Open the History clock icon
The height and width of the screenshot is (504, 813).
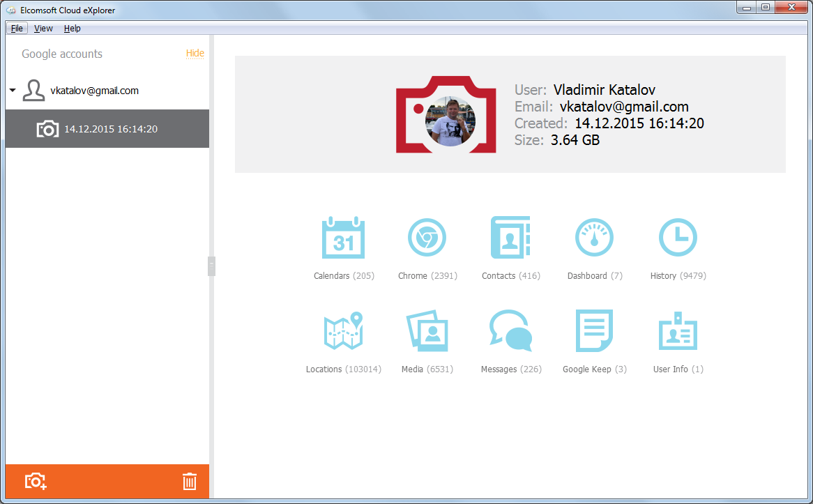(x=678, y=238)
